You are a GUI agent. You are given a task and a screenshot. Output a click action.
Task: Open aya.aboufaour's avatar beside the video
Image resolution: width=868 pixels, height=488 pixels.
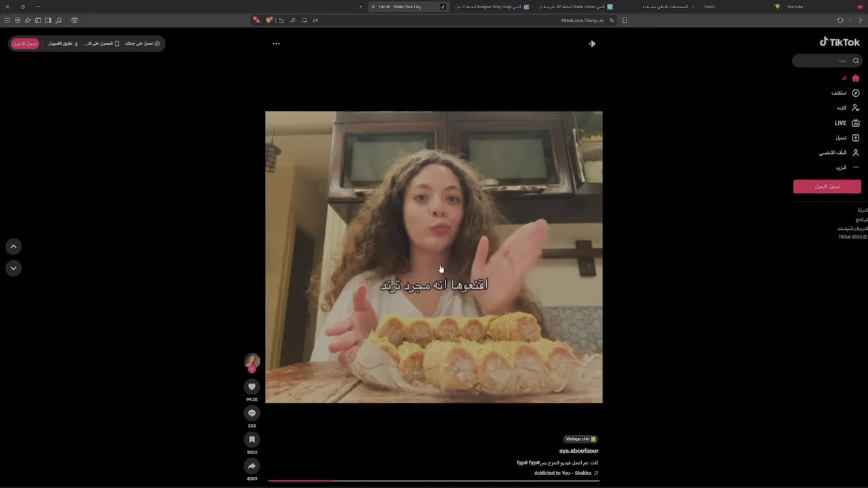point(252,361)
